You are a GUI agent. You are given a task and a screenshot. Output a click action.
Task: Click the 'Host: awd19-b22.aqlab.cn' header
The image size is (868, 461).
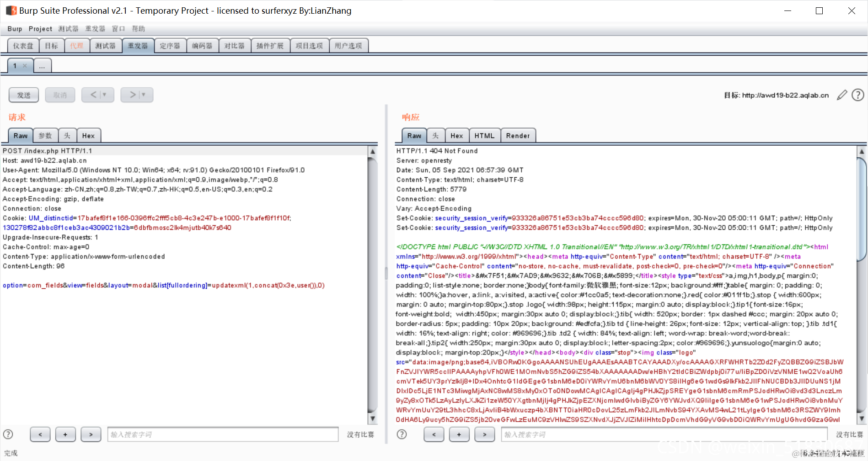pyautogui.click(x=45, y=160)
